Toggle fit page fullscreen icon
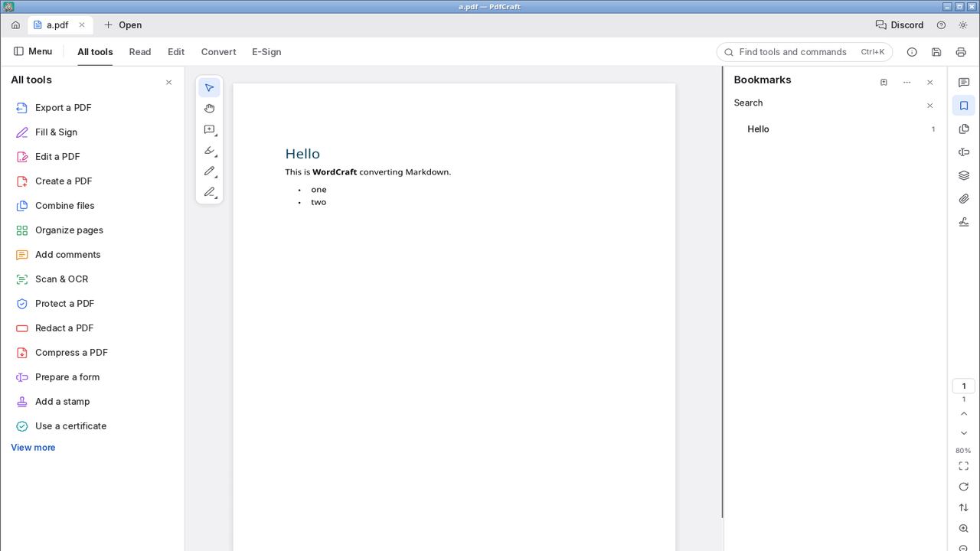980x551 pixels. [x=964, y=466]
